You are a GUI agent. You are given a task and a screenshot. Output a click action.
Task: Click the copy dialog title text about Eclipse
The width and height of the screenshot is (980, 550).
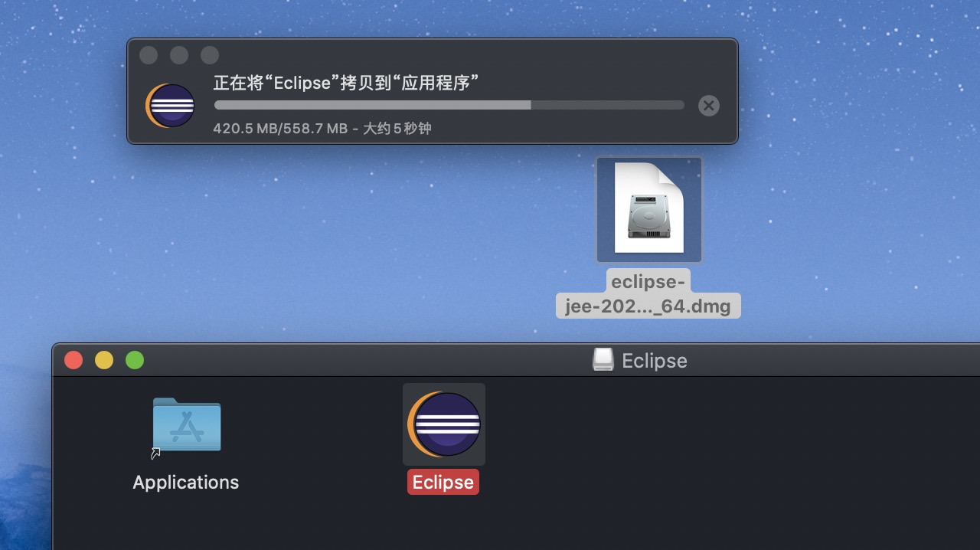(x=346, y=83)
